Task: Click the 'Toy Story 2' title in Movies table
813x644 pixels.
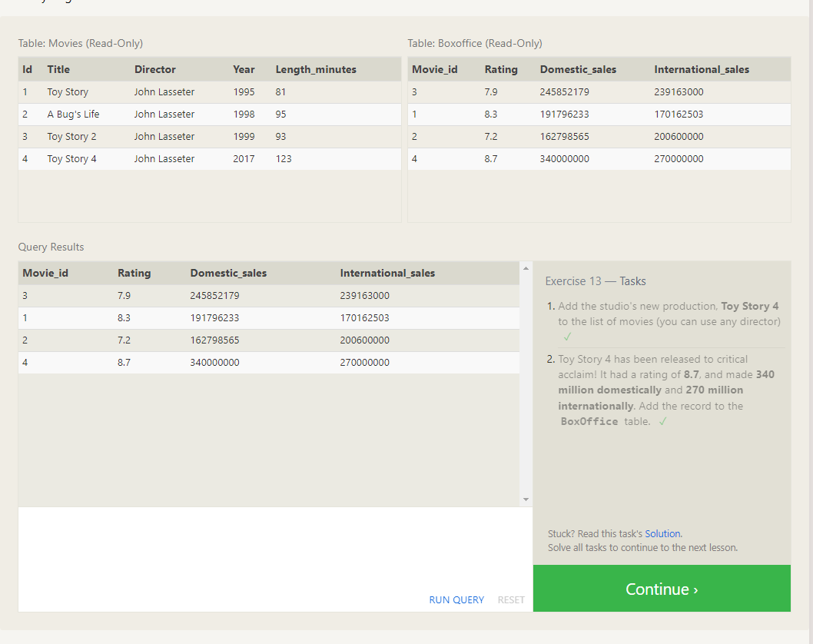Action: point(71,136)
